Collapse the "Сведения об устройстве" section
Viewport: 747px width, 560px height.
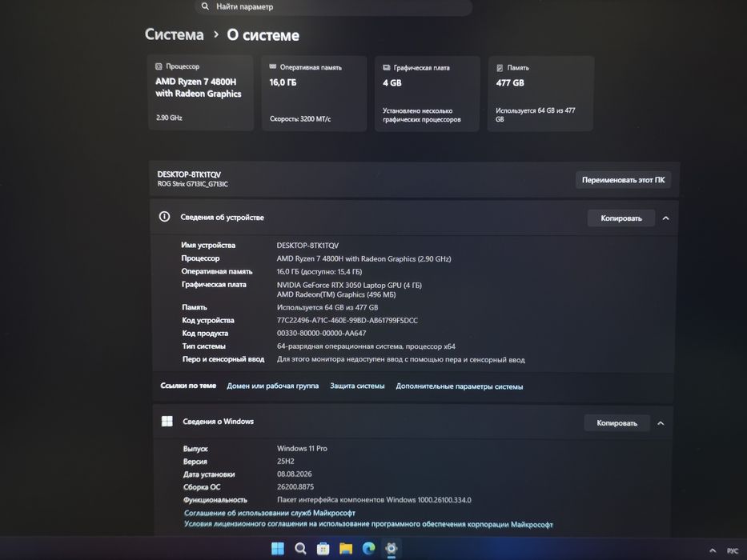tap(666, 218)
